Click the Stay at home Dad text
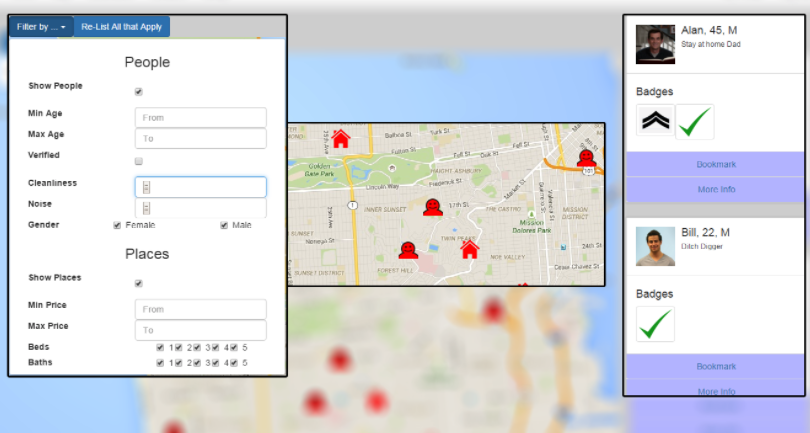This screenshot has width=810, height=433. tap(710, 44)
